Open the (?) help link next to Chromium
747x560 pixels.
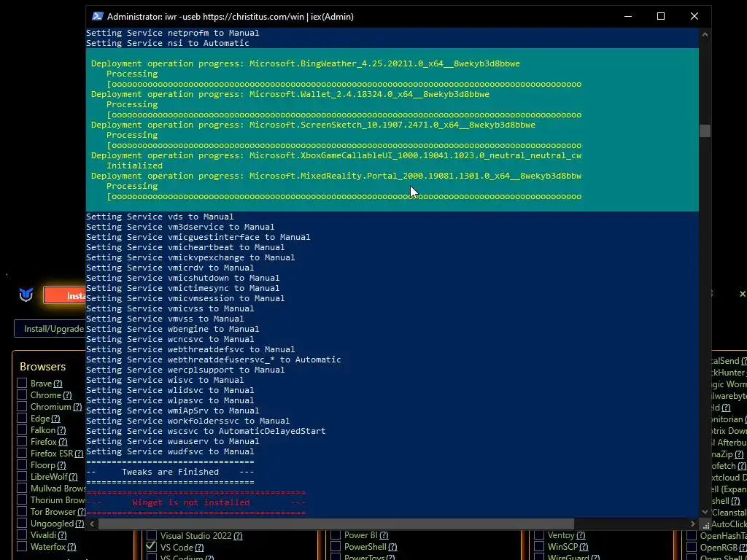coord(77,407)
